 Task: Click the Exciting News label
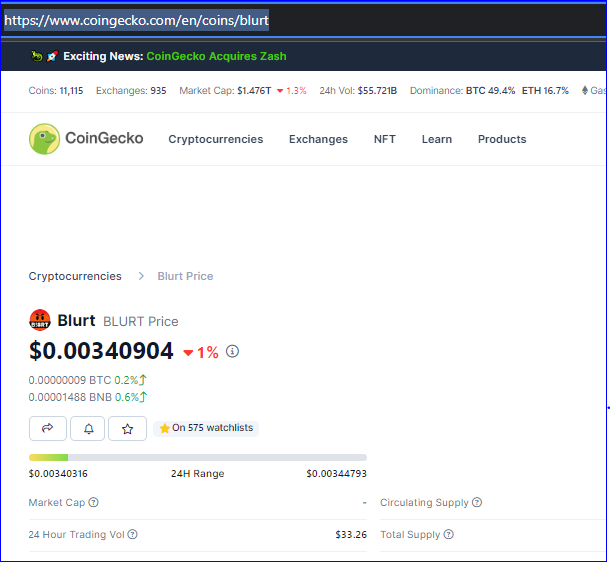tap(103, 56)
